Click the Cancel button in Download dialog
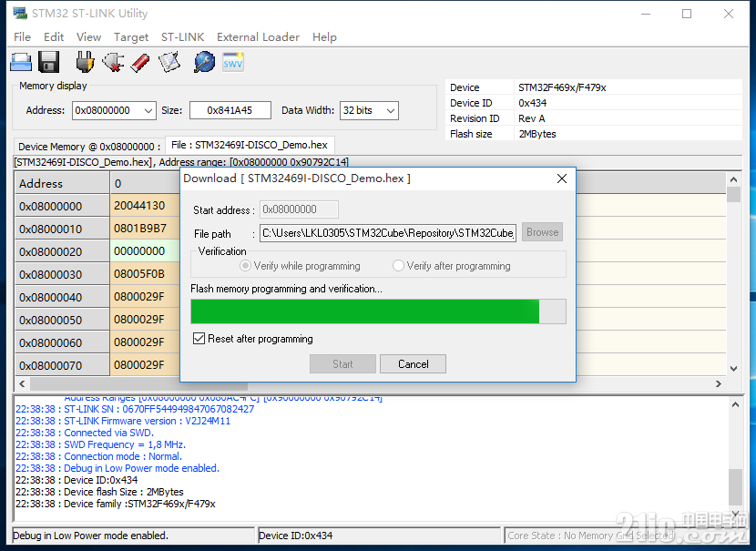This screenshot has height=551, width=756. tap(413, 364)
